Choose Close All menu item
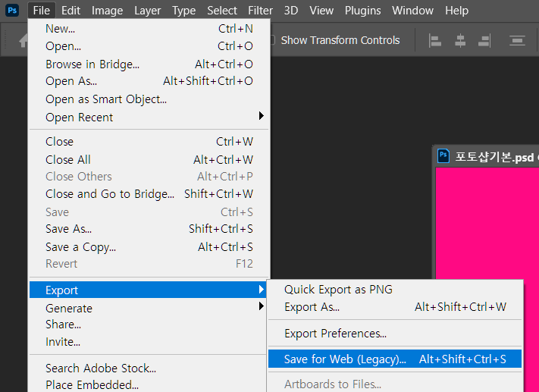 tap(149, 160)
